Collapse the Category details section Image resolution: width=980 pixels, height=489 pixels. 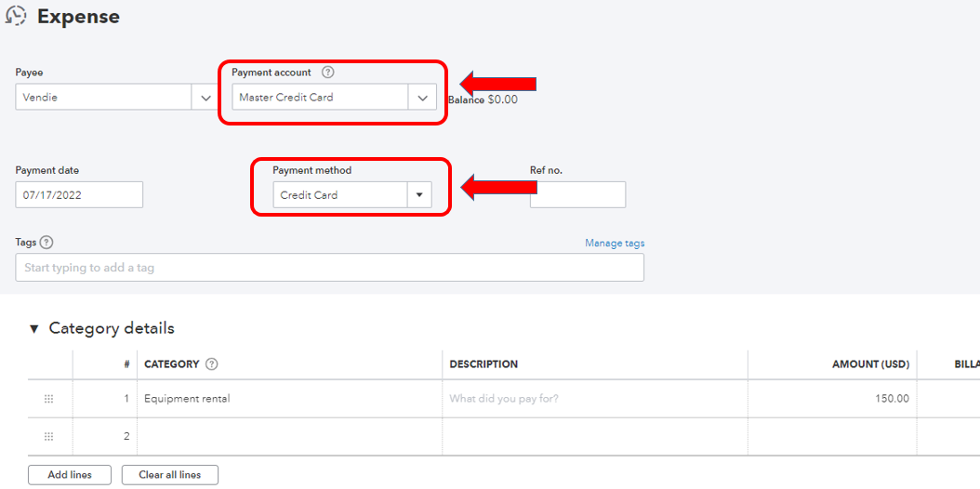[x=34, y=329]
